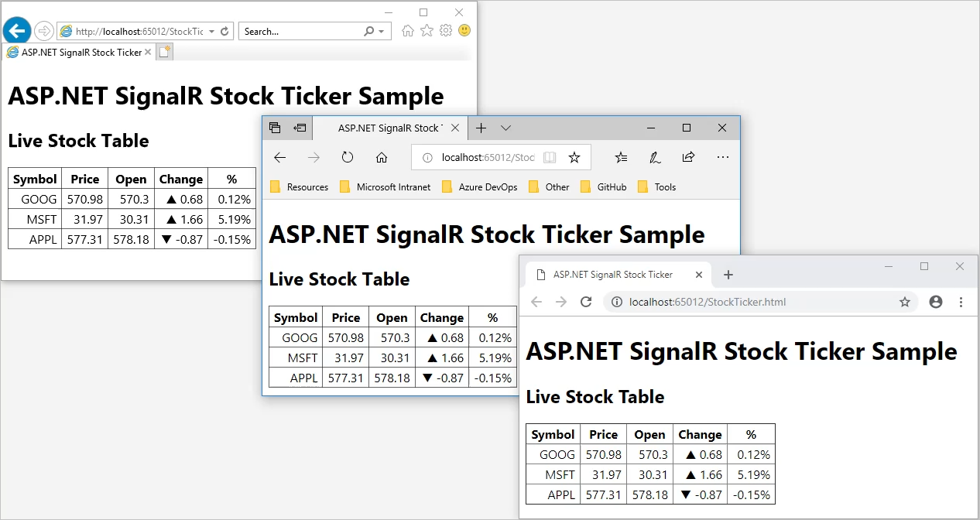Viewport: 980px width, 520px height.
Task: Click the Add Notes pen icon in Edge
Action: (x=654, y=157)
